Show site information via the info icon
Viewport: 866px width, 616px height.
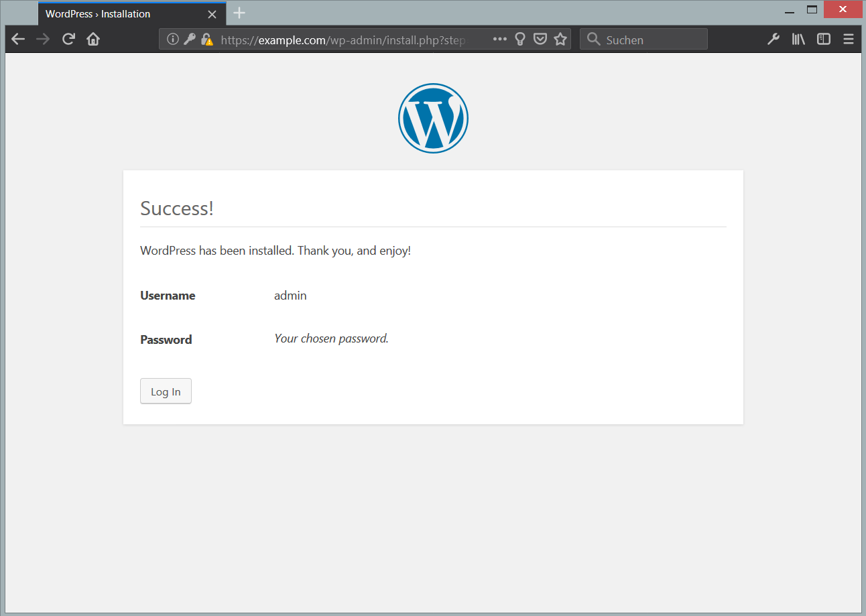pyautogui.click(x=173, y=40)
